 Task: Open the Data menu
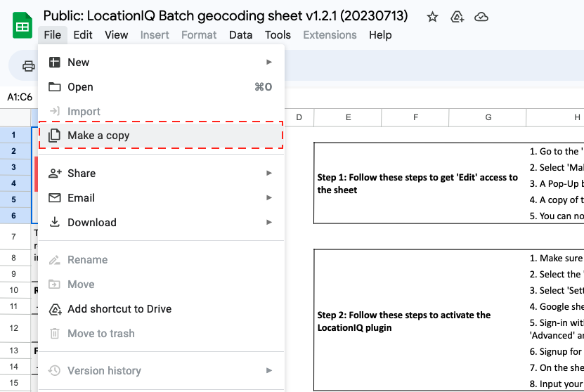point(240,35)
